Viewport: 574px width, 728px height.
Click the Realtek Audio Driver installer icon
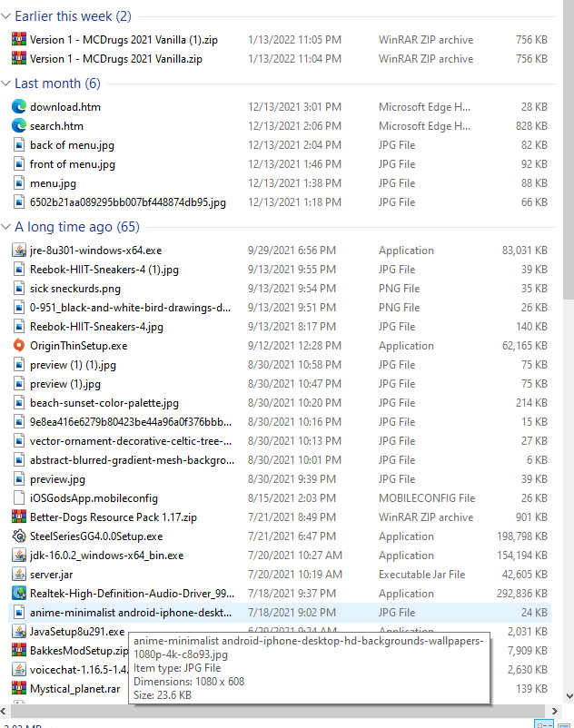coord(18,593)
